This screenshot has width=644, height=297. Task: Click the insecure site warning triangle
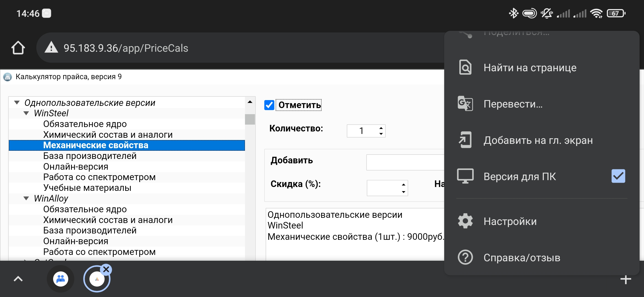(x=51, y=48)
